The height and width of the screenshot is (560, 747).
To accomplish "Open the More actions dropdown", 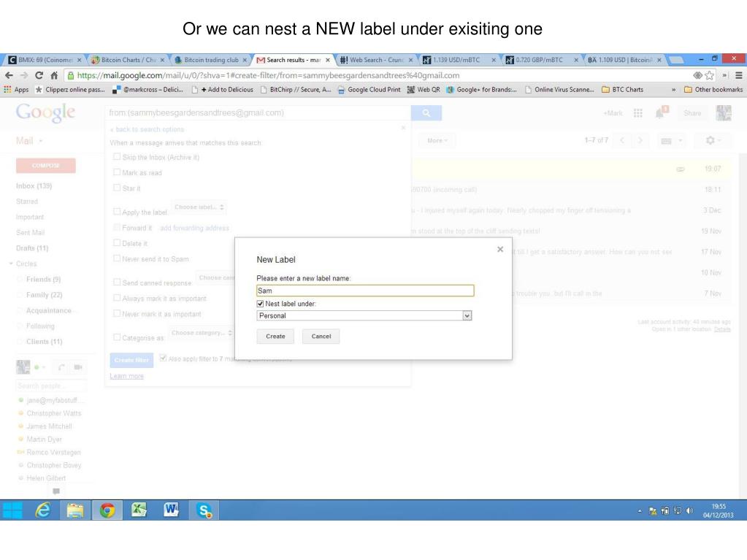I will tap(437, 140).
